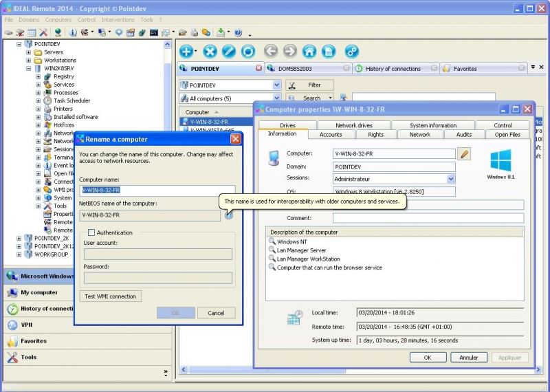Click the help question mark toolbar icon
The height and width of the screenshot is (392, 550).
point(238,32)
